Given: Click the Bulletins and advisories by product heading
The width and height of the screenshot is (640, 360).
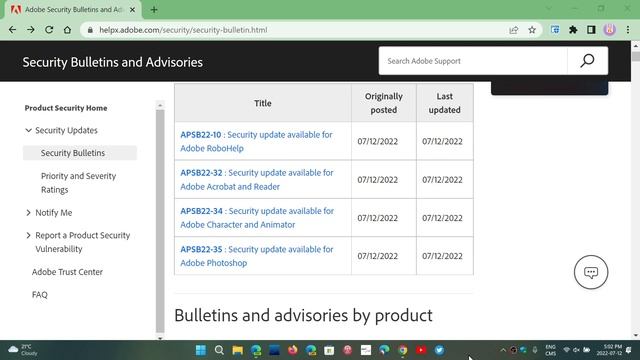Looking at the screenshot, I should 303,316.
